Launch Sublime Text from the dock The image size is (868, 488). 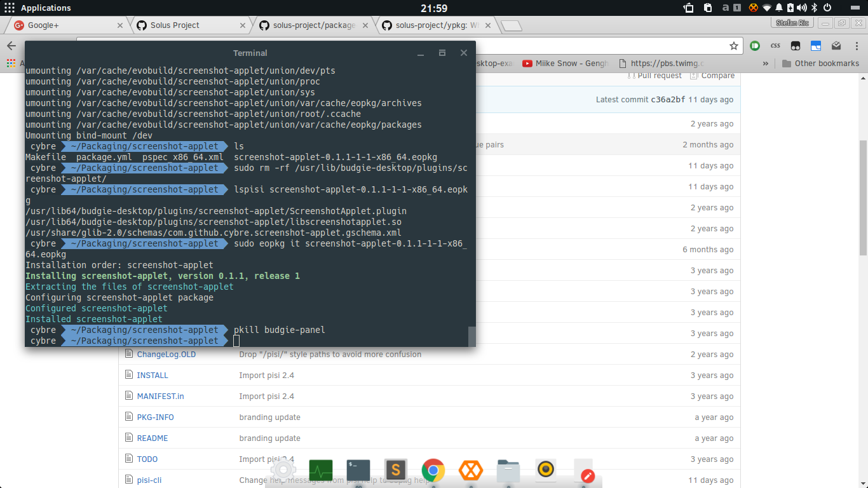395,471
